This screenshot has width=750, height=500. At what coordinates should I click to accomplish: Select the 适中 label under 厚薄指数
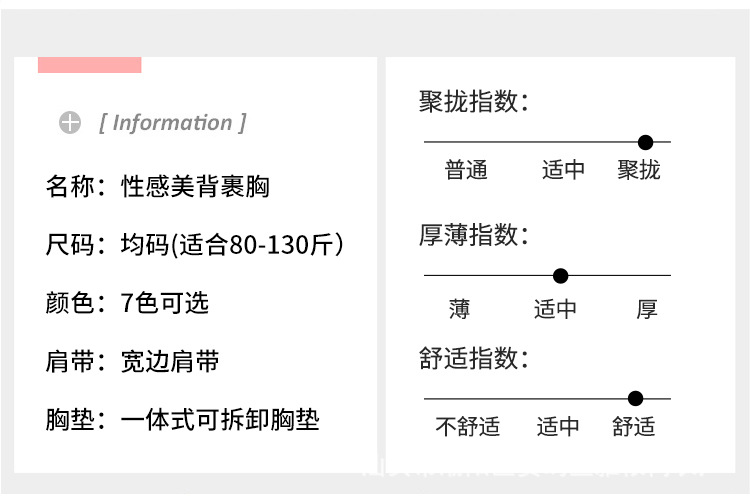click(x=555, y=309)
